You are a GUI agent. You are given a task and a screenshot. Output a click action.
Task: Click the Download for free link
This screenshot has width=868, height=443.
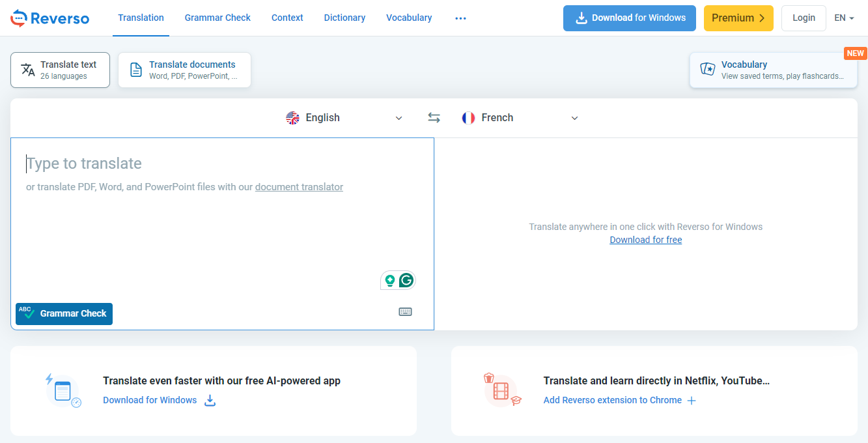click(x=646, y=240)
